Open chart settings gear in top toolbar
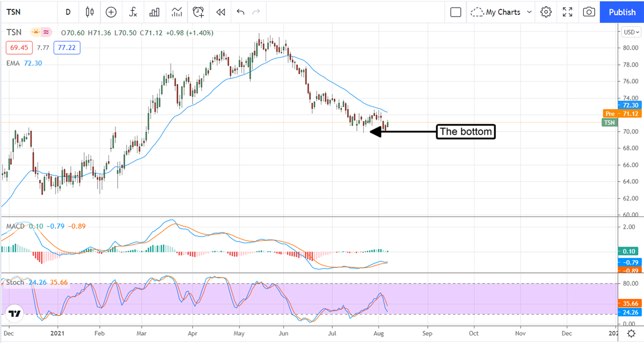The image size is (644, 343). (x=546, y=12)
